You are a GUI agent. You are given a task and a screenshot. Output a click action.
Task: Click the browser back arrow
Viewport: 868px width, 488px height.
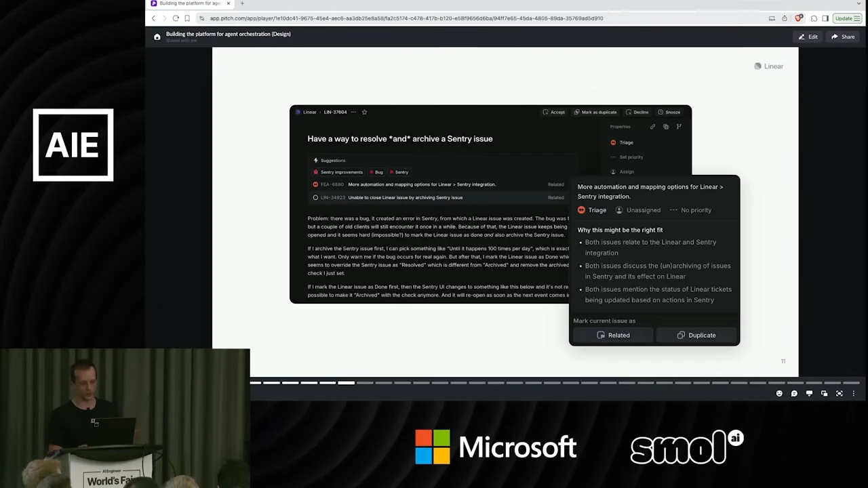pos(153,18)
